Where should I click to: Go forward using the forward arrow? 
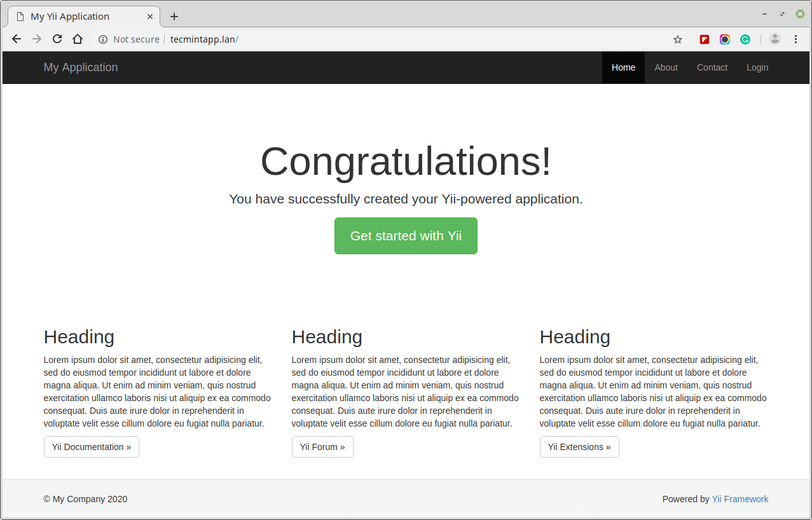pyautogui.click(x=37, y=39)
